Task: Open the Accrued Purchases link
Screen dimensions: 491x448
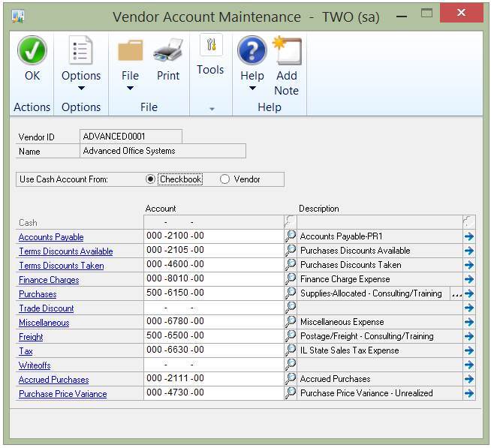Action: [53, 380]
